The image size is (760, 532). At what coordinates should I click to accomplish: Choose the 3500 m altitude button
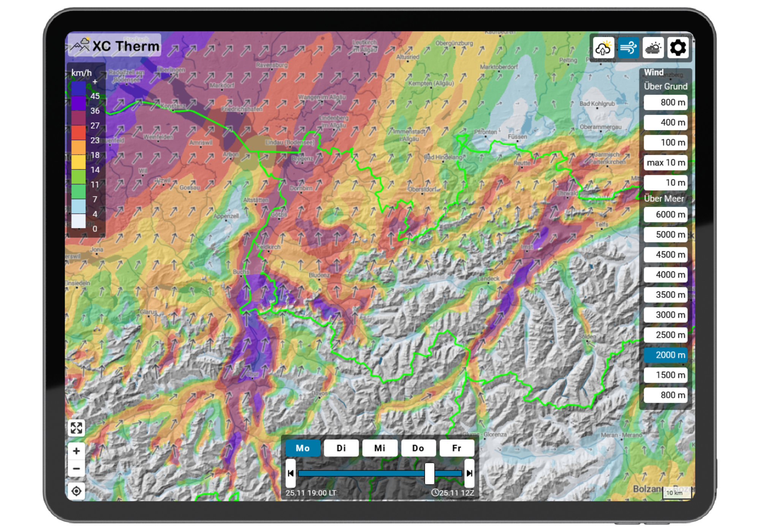[666, 295]
